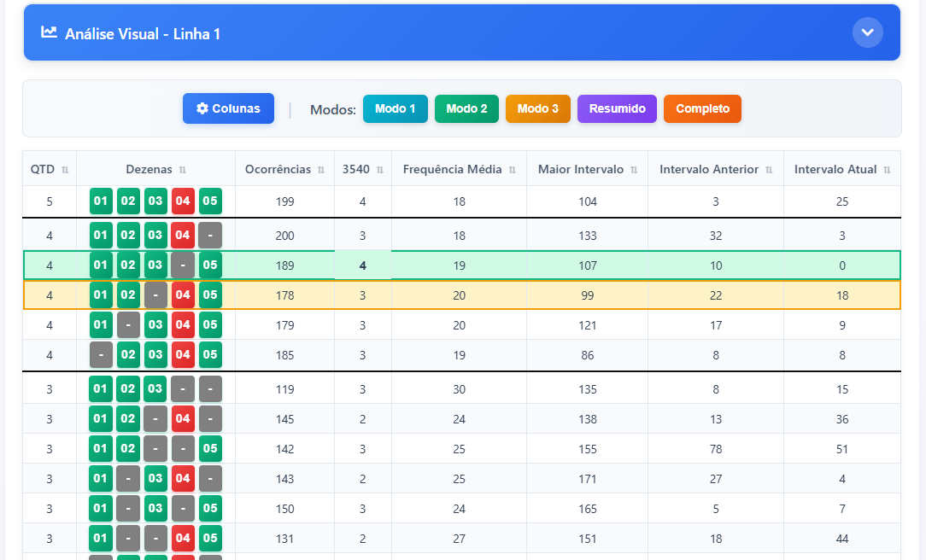Switch to Completo mode
The height and width of the screenshot is (560, 926).
(x=702, y=108)
